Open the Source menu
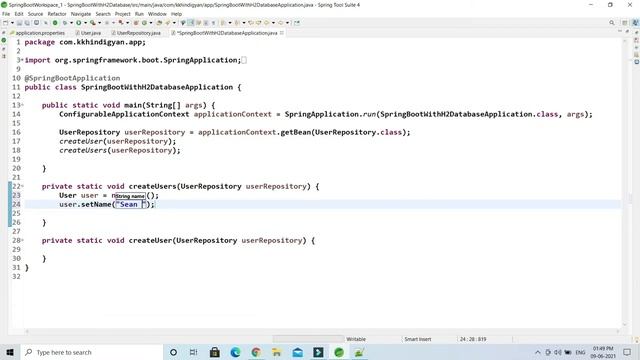 (x=35, y=14)
